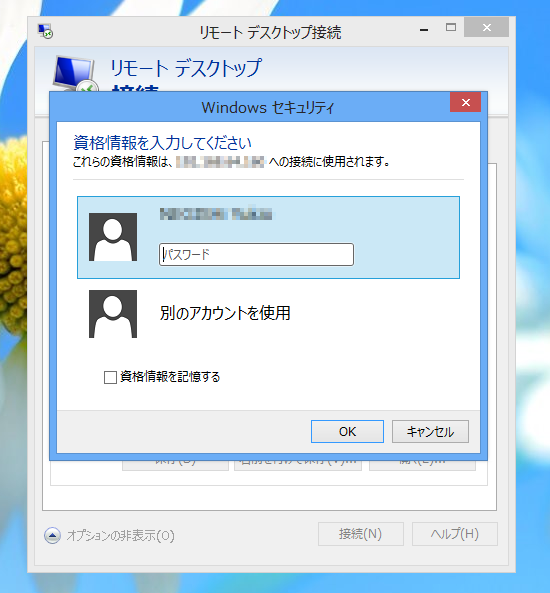Image resolution: width=550 pixels, height=593 pixels.
Task: Click the avatar icon beside the password field
Action: click(113, 237)
